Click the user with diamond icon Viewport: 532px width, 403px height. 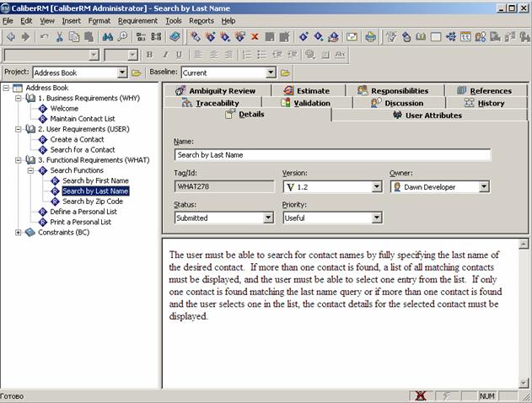point(480,36)
